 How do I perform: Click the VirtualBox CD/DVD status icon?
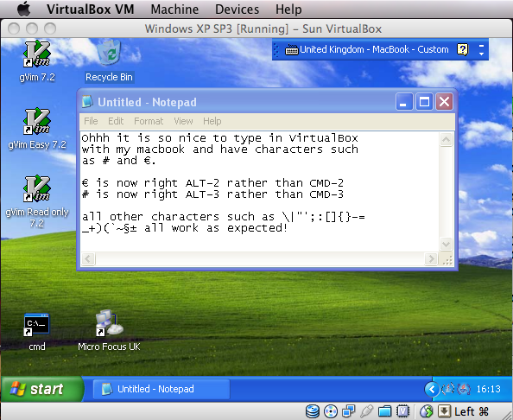point(331,411)
